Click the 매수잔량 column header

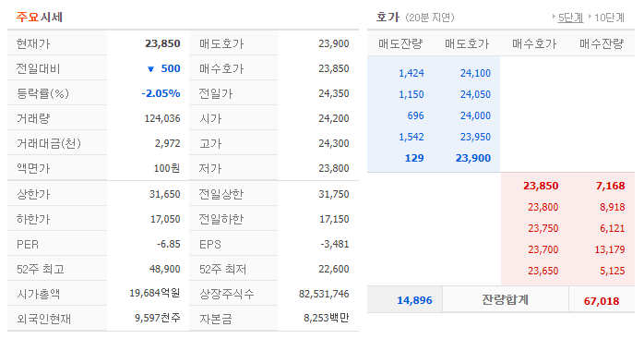[602, 43]
